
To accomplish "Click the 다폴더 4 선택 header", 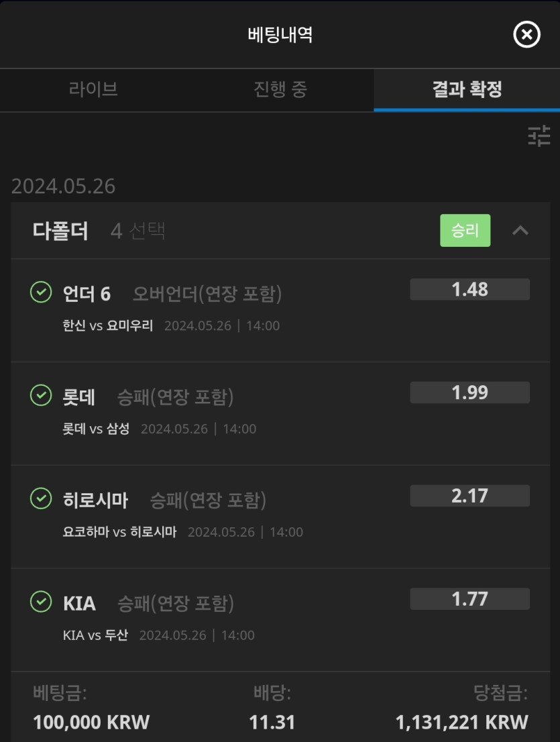I will (x=99, y=231).
